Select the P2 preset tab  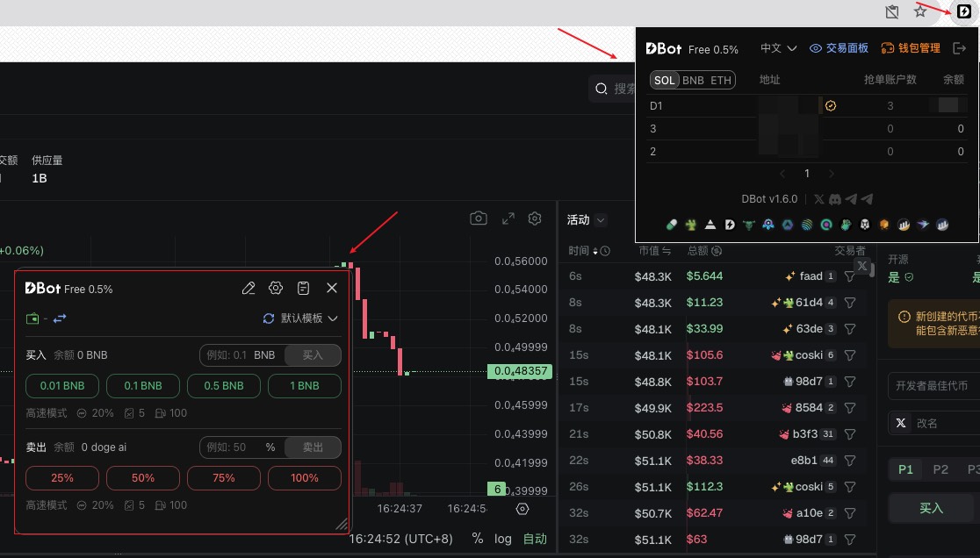(940, 469)
